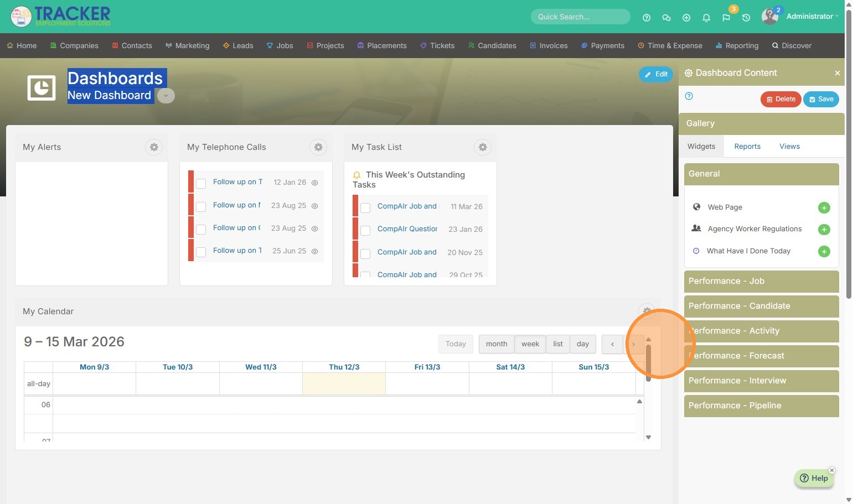
Task: Expand Performance - Activity section
Action: click(x=761, y=331)
